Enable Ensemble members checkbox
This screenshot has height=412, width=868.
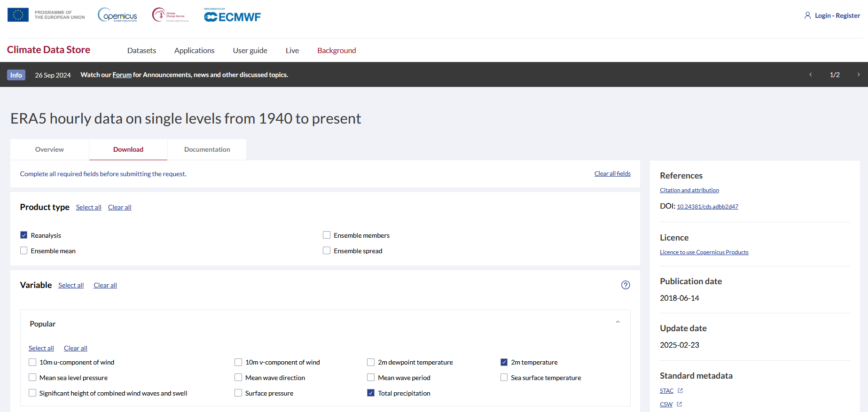coord(327,235)
